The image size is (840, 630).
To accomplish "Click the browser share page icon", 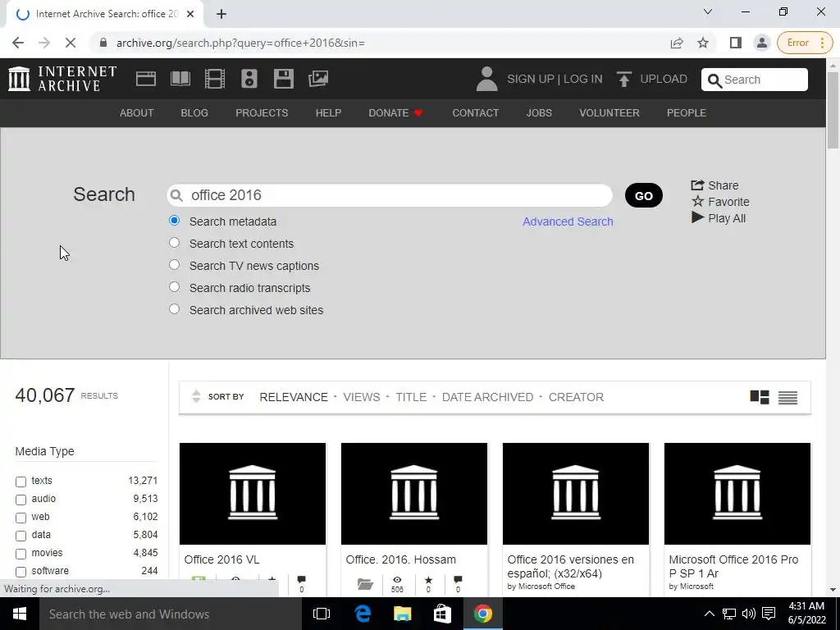I will coord(677,43).
